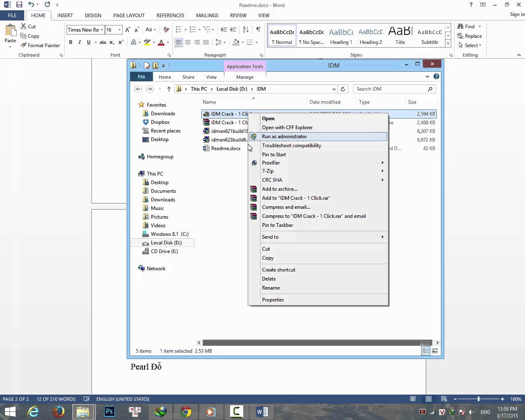
Task: Click the Subscript icon in Font group
Action: click(112, 42)
